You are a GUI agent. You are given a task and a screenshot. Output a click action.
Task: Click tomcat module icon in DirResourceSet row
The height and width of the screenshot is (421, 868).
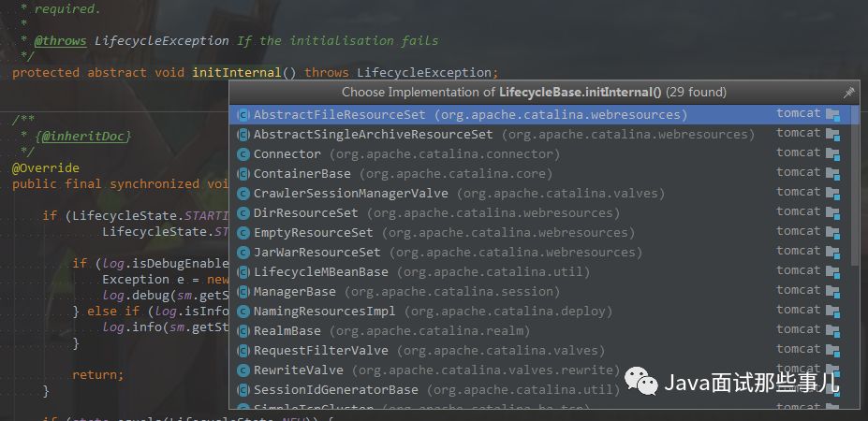pos(832,213)
